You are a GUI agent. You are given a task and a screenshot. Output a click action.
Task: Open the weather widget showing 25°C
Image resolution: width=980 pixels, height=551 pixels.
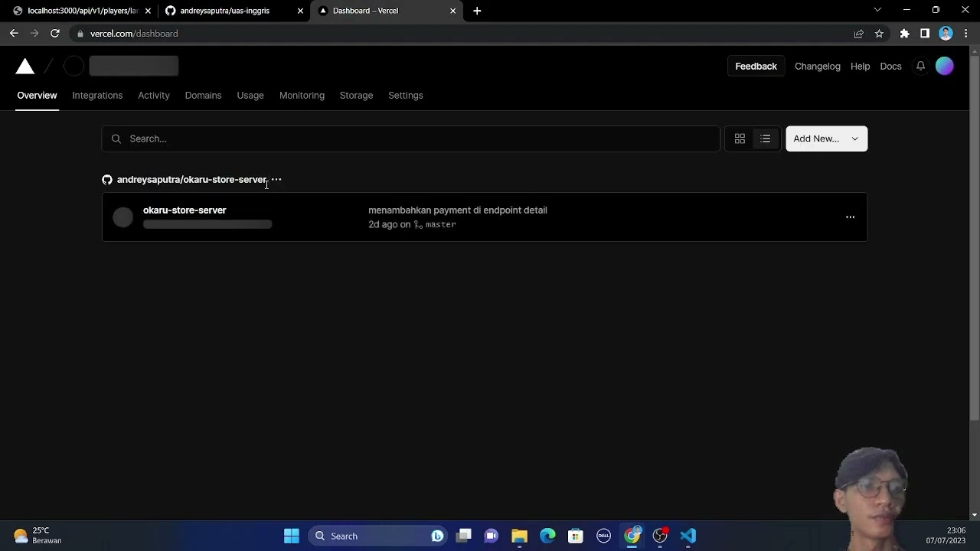tap(37, 536)
